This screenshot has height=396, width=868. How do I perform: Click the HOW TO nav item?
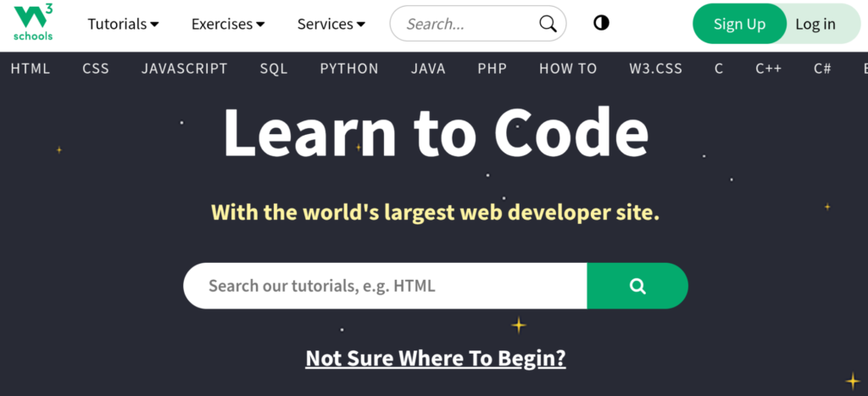pyautogui.click(x=568, y=69)
